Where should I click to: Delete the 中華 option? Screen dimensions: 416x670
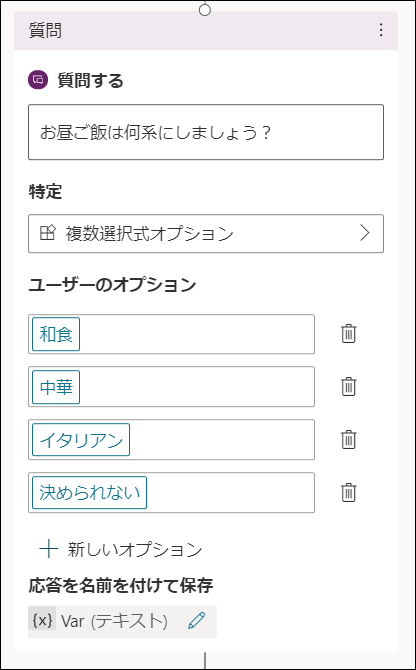coord(349,386)
